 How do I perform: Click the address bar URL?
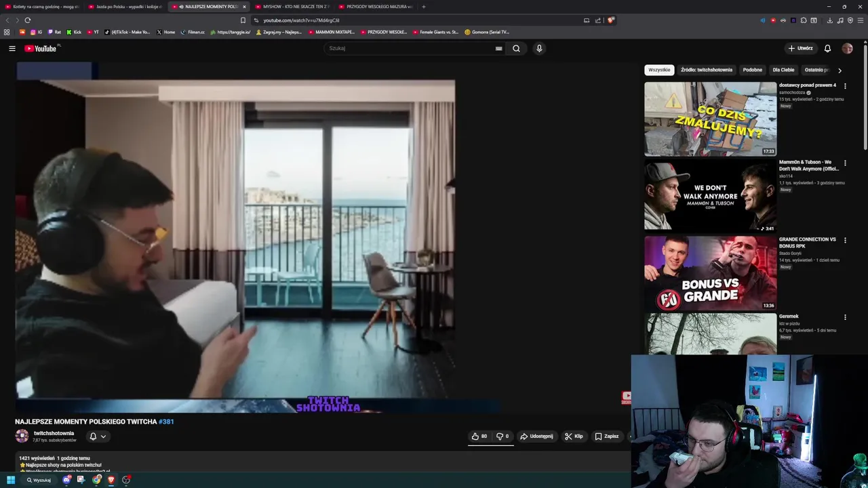click(301, 20)
